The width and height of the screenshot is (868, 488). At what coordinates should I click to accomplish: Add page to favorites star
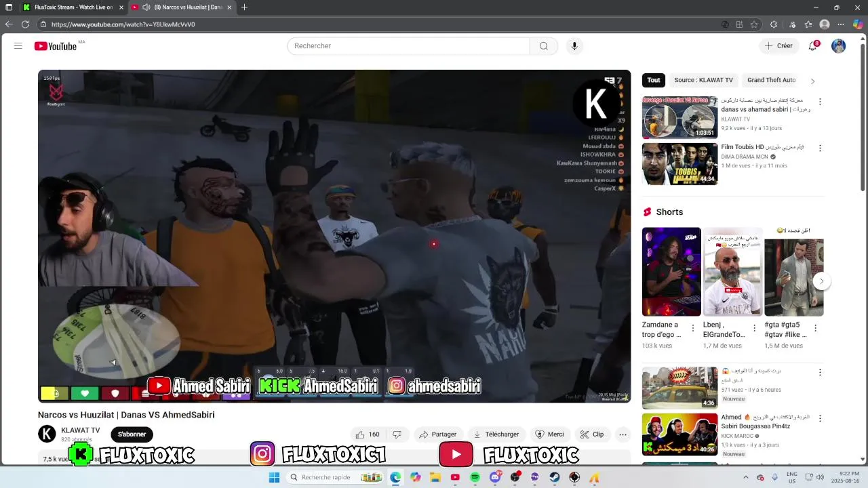754,24
